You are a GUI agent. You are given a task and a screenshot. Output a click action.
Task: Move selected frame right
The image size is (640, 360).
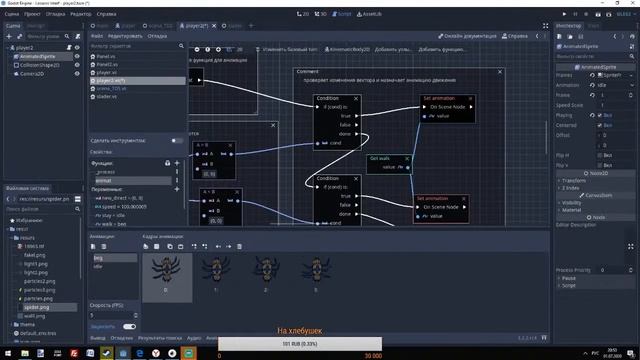(229, 247)
